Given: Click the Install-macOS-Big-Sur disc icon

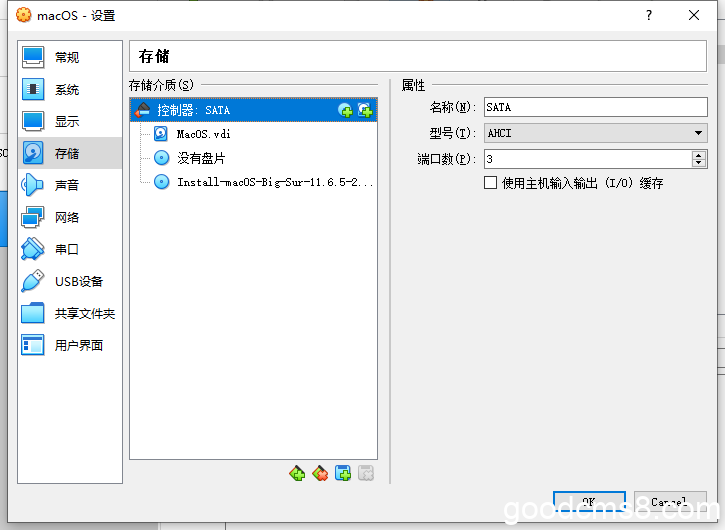Looking at the screenshot, I should (161, 182).
